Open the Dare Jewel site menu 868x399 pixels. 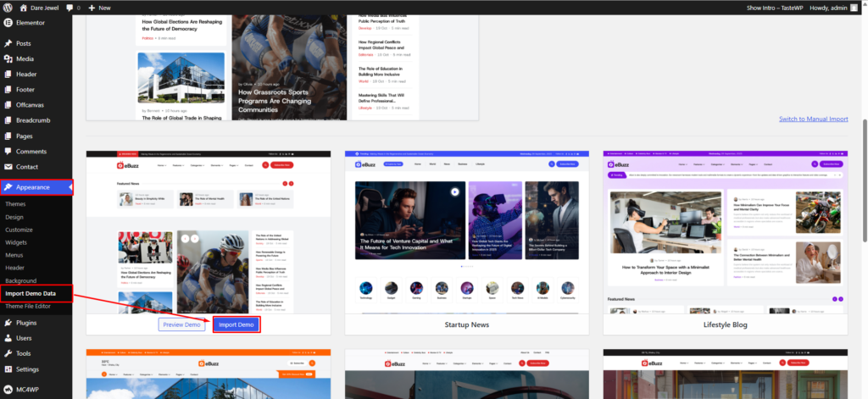point(40,7)
